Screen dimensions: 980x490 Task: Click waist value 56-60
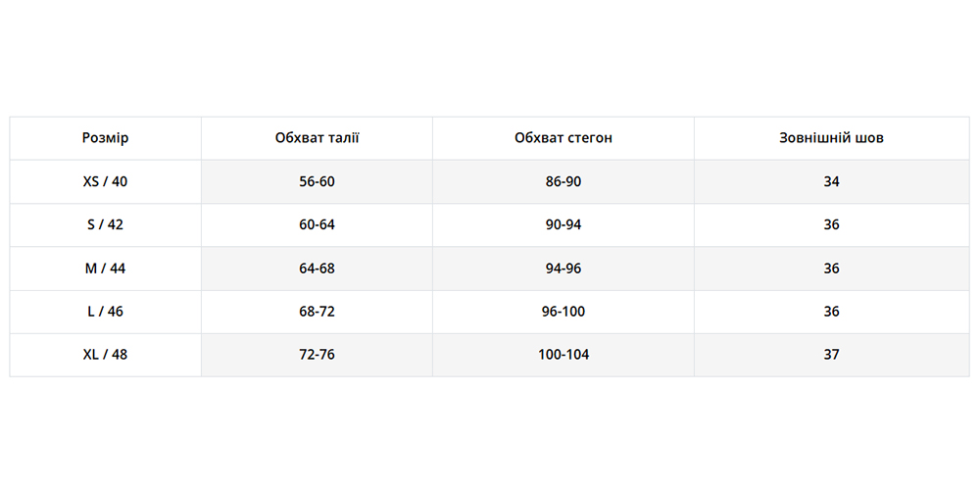(x=317, y=181)
